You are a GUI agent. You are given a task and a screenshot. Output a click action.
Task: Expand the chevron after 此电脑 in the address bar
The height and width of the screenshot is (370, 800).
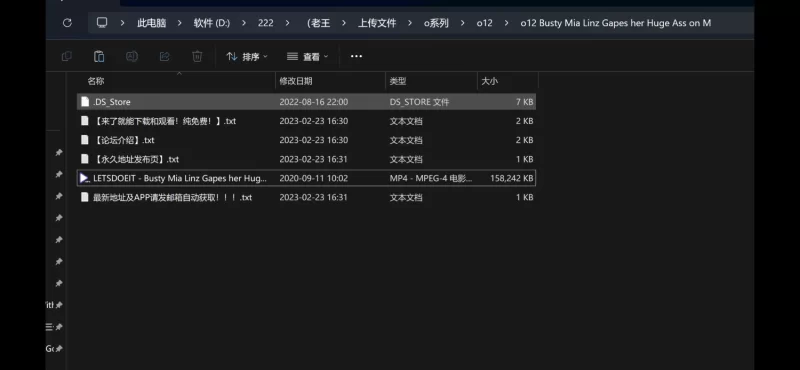tap(179, 23)
